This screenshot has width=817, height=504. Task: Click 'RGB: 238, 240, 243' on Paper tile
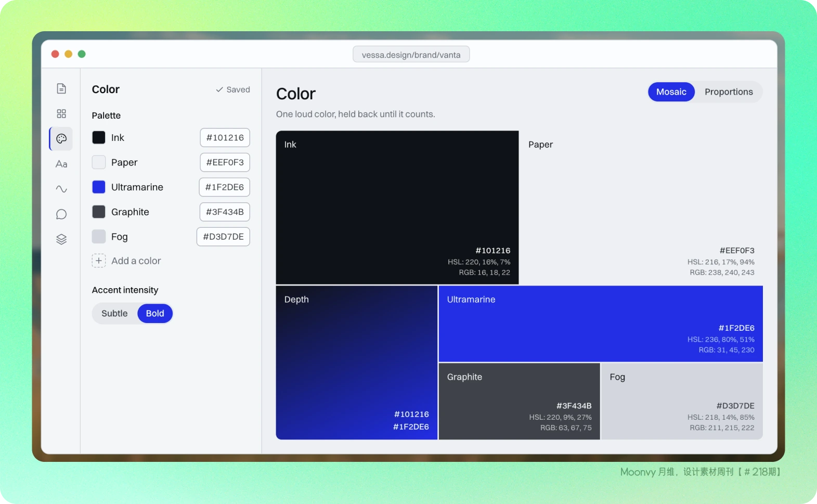(722, 272)
